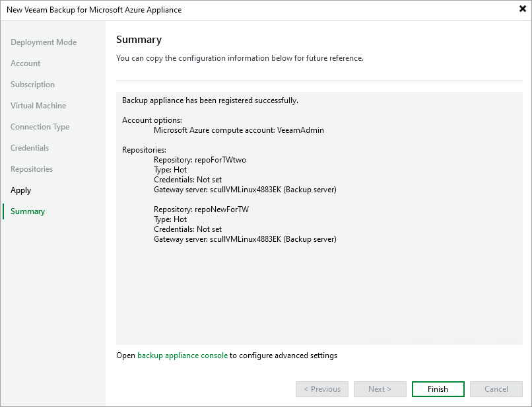Click 'Type: Hot' under repoNewForTW
This screenshot has height=407, width=532.
pos(170,219)
